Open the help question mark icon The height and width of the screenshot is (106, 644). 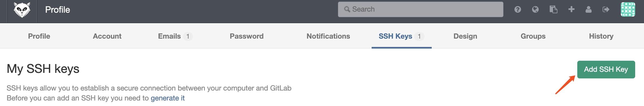[517, 10]
